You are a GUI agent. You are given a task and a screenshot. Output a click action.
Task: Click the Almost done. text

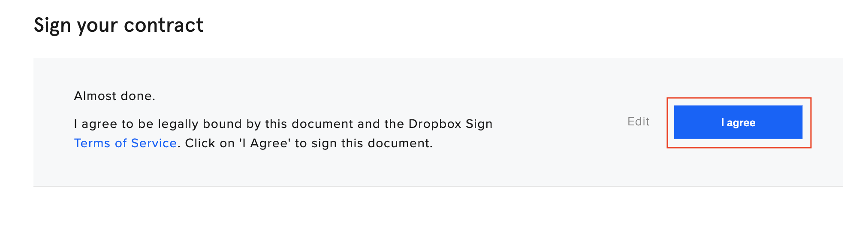(x=115, y=96)
